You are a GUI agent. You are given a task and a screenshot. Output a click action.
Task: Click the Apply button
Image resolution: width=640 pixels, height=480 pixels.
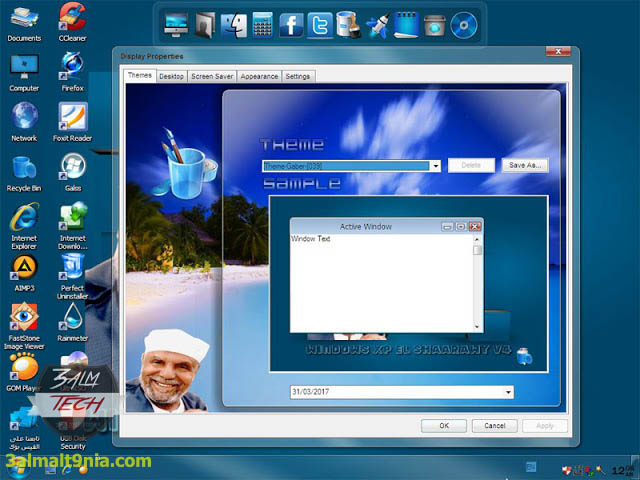(545, 426)
